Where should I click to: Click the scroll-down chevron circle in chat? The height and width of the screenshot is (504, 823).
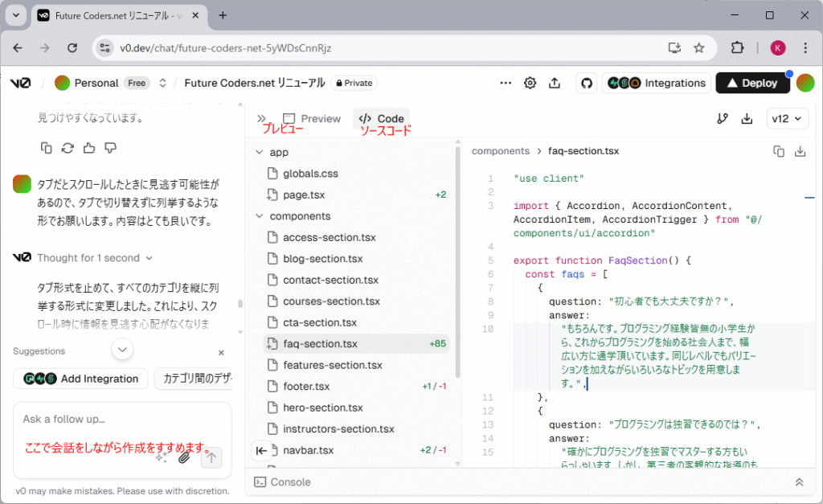click(122, 349)
